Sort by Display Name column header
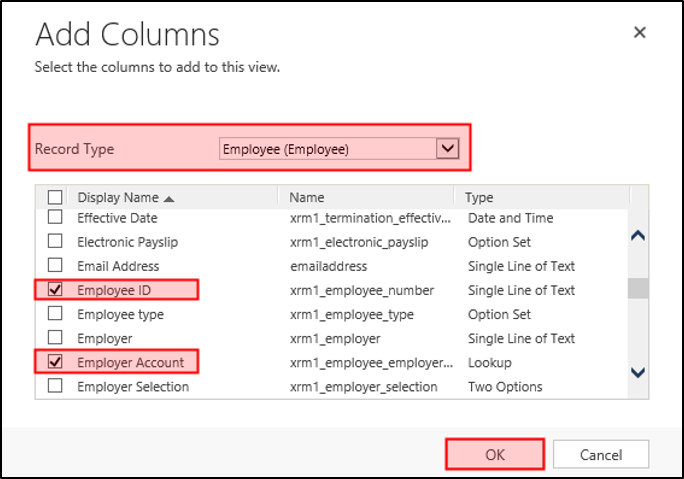Viewport: 684px width, 479px height. click(x=118, y=197)
